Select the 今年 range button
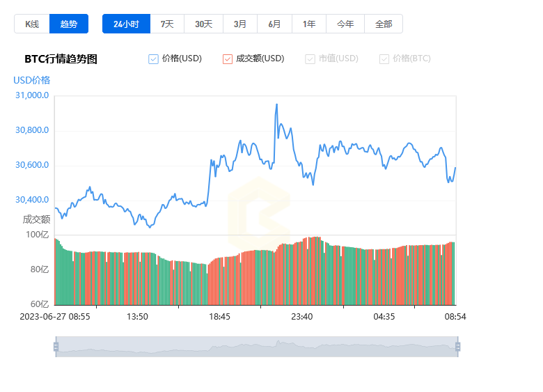Viewport: 543px width, 392px height. click(x=345, y=24)
